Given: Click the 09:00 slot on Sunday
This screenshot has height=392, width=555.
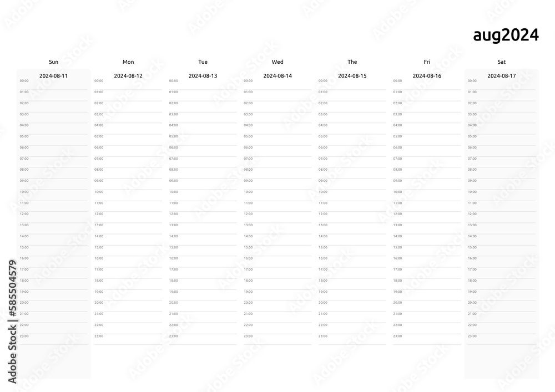Looking at the screenshot, I should click(x=53, y=184).
